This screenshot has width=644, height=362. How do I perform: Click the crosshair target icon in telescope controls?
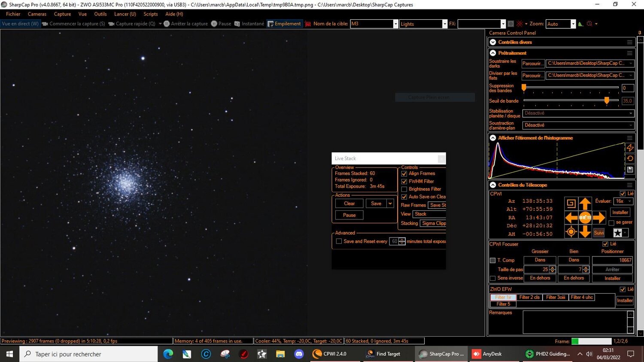(571, 232)
